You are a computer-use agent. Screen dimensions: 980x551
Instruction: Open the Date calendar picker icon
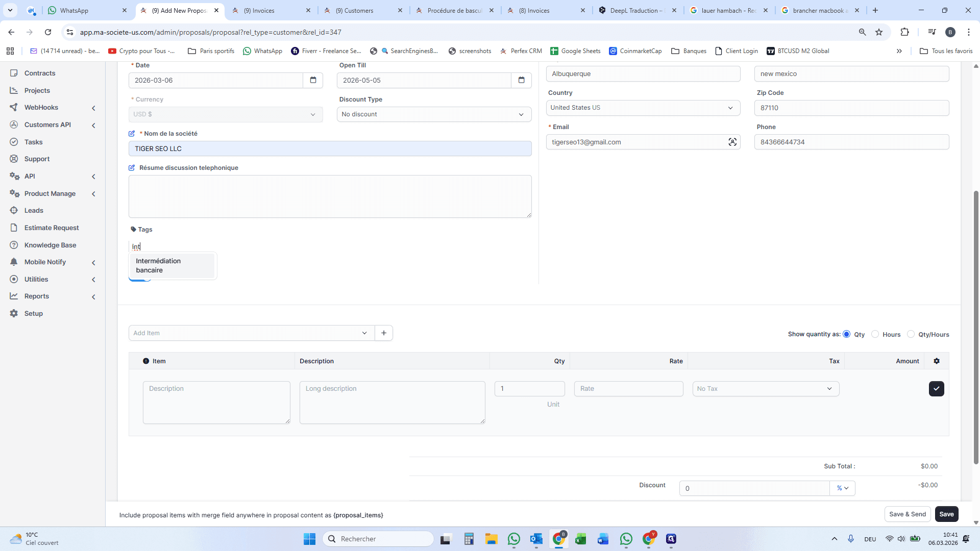click(x=313, y=80)
